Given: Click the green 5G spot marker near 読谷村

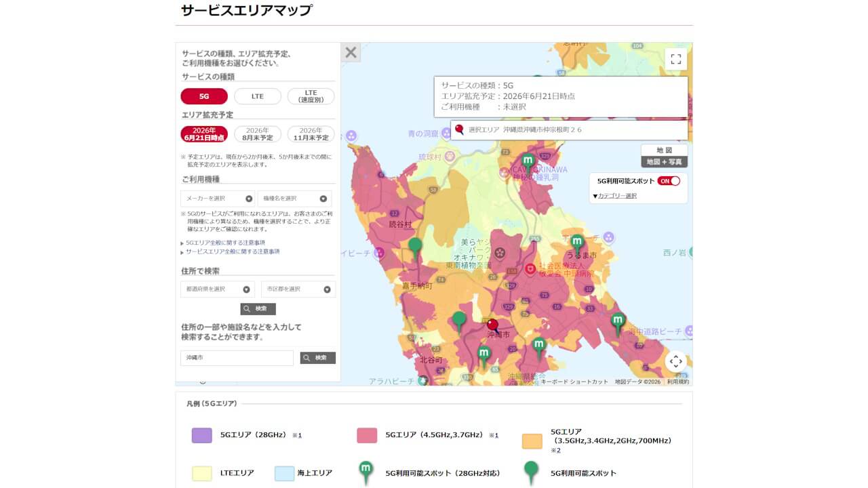Looking at the screenshot, I should (x=415, y=249).
